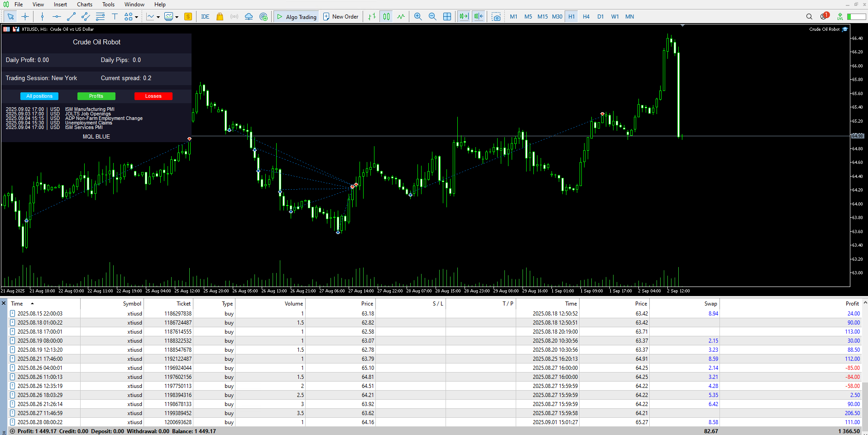Switch chart to line chart mode
The height and width of the screenshot is (435, 868).
[401, 17]
